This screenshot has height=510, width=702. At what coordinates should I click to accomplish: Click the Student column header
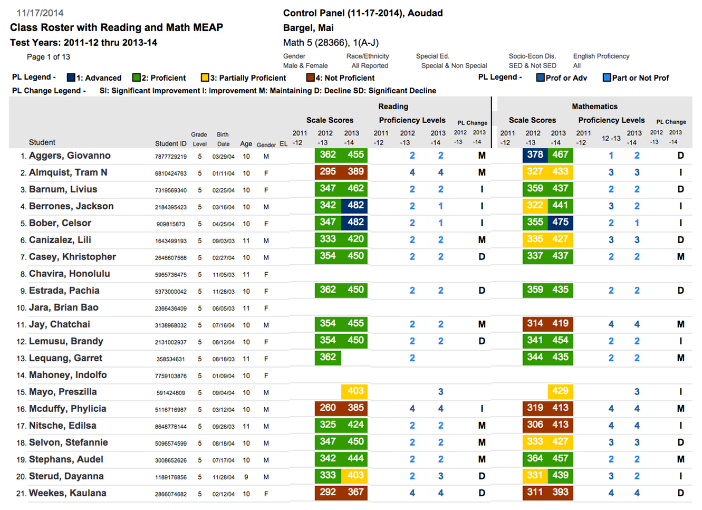[42, 142]
